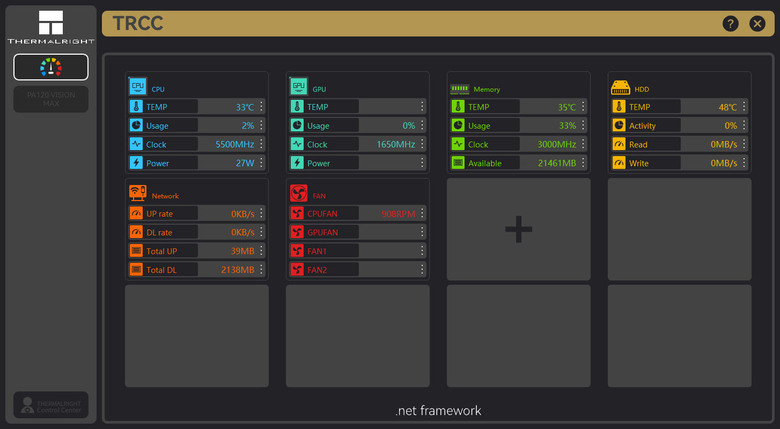Image resolution: width=780 pixels, height=429 pixels.
Task: Add a new sensor group with plus
Action: 519,229
